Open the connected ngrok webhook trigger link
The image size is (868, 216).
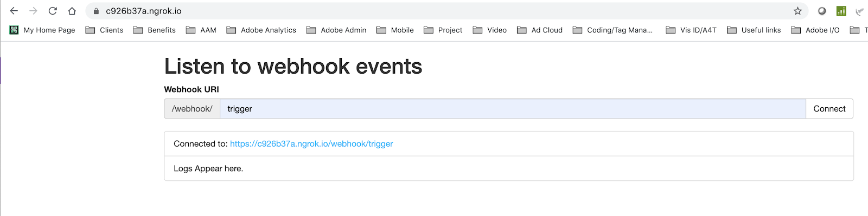(x=311, y=144)
